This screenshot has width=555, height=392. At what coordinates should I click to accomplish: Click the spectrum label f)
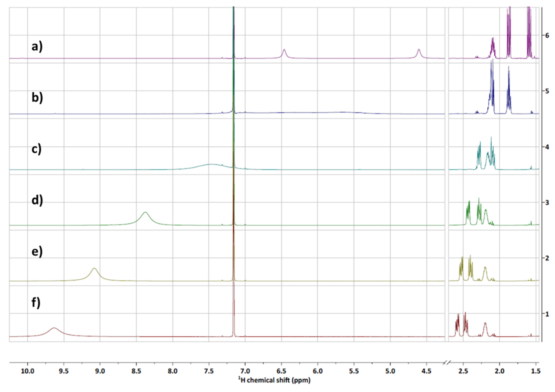tap(36, 303)
